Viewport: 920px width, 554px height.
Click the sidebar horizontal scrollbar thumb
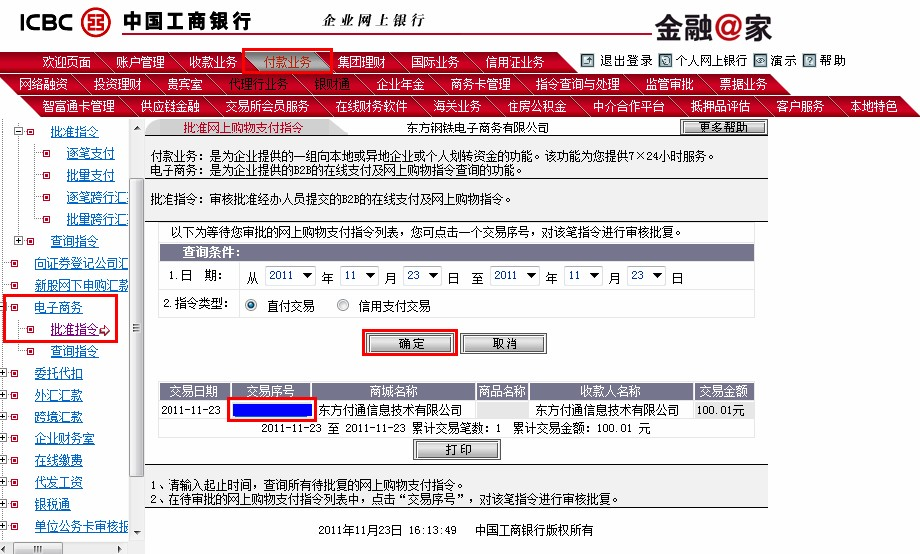38,549
